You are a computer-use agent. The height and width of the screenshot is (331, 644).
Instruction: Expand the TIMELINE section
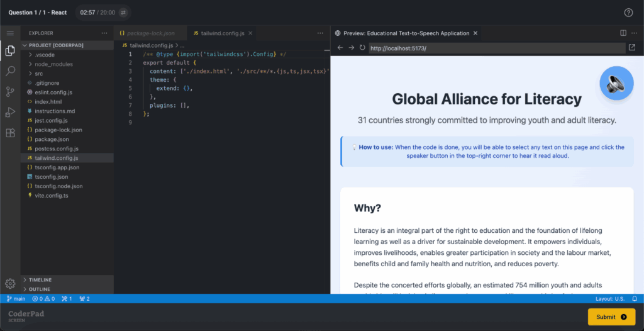(40, 280)
